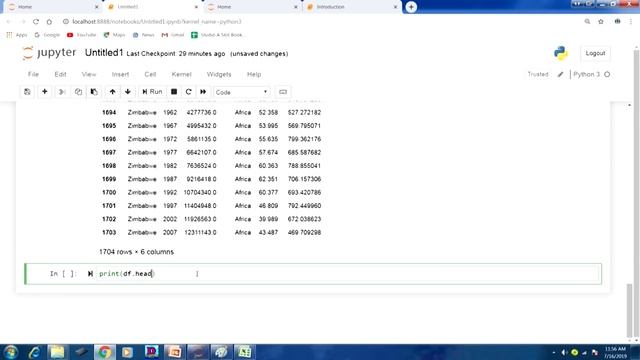Image resolution: width=640 pixels, height=360 pixels.
Task: Bookmark this page with the star icon
Action: click(x=601, y=22)
